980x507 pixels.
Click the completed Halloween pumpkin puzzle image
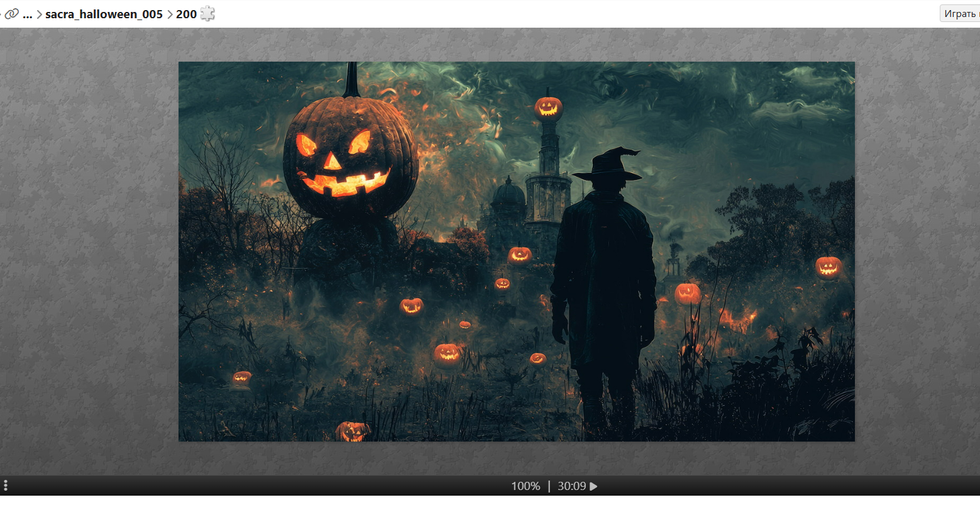[517, 252]
